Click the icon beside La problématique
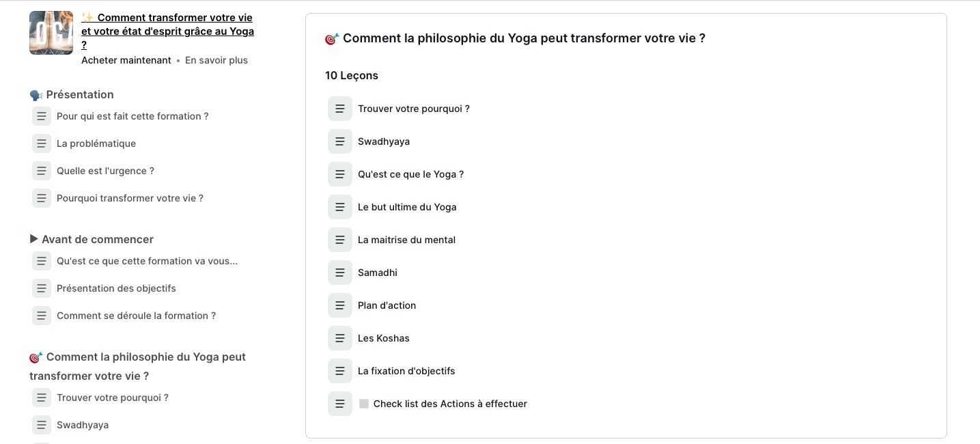Viewport: 980px width, 444px height. click(42, 143)
